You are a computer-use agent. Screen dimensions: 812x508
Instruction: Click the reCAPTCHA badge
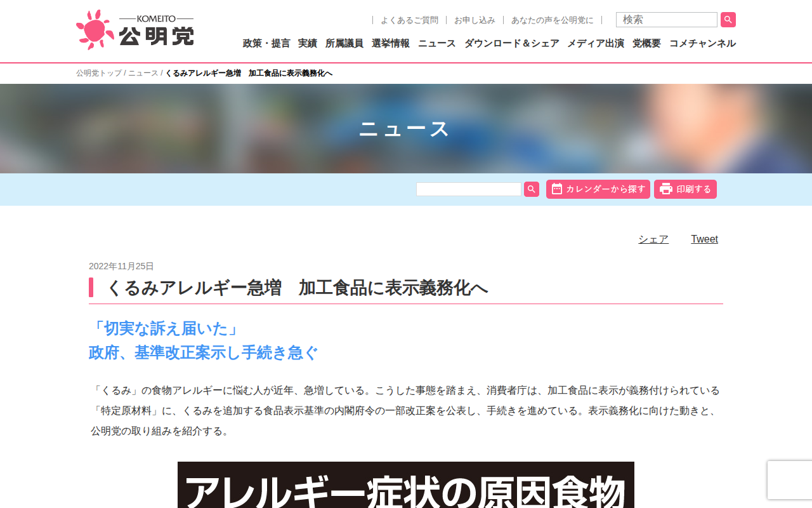point(789,480)
